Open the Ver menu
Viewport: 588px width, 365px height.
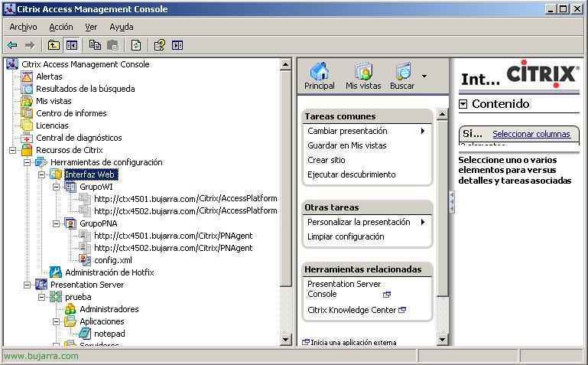pyautogui.click(x=91, y=27)
